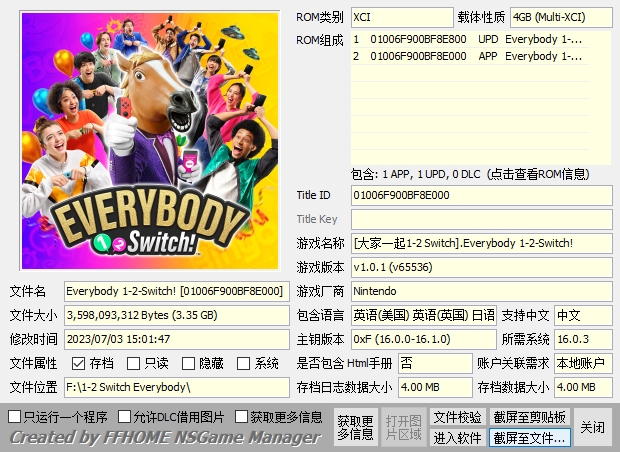
Task: Click the 文件校验 button
Action: coord(457,416)
